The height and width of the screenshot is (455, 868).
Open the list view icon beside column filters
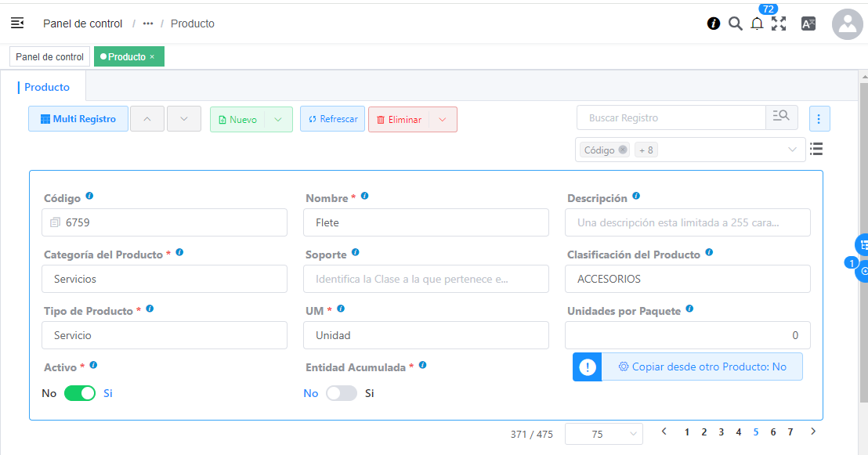(x=816, y=149)
